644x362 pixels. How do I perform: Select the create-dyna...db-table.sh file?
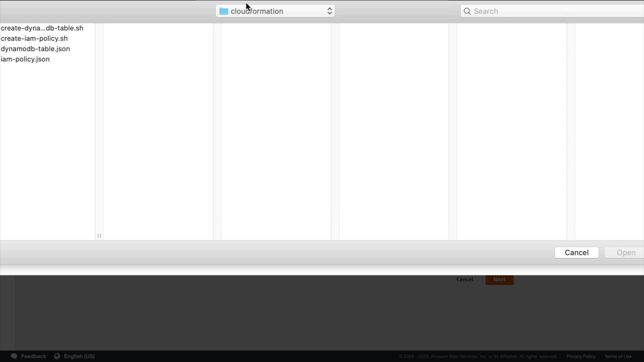(x=42, y=28)
